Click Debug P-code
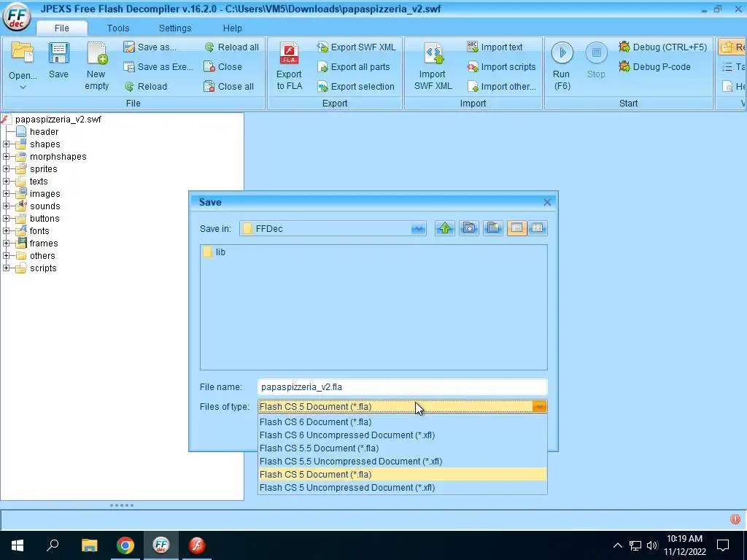Image resolution: width=747 pixels, height=560 pixels. [x=654, y=66]
